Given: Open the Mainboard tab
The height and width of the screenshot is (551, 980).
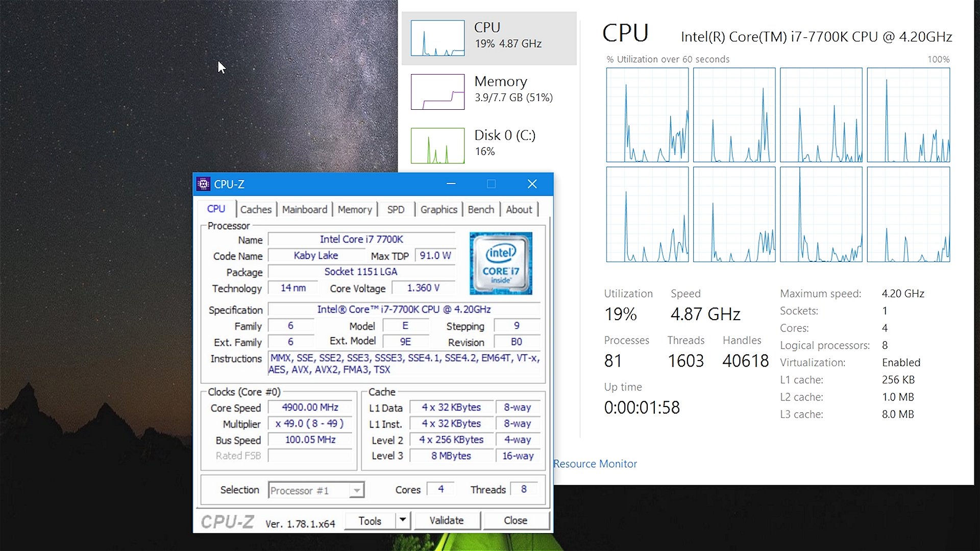Looking at the screenshot, I should click(305, 209).
